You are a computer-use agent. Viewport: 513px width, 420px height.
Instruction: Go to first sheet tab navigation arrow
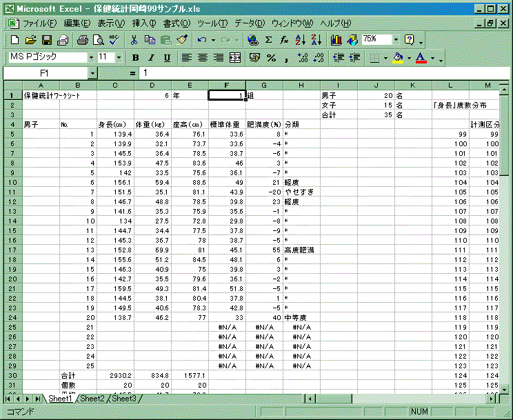(x=8, y=399)
